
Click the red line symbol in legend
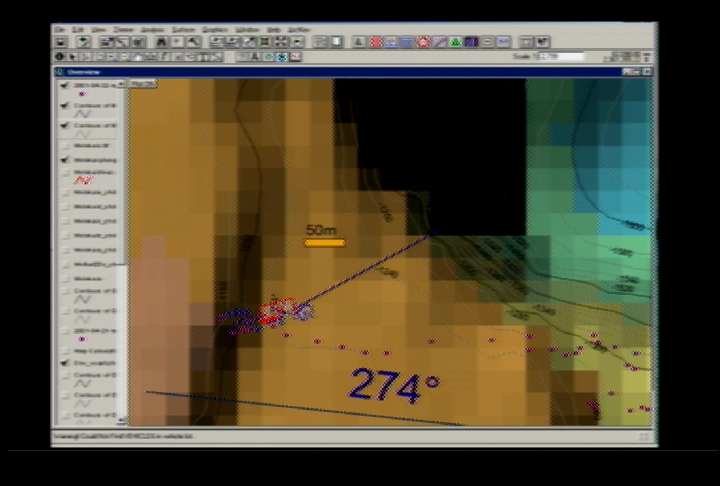(84, 181)
